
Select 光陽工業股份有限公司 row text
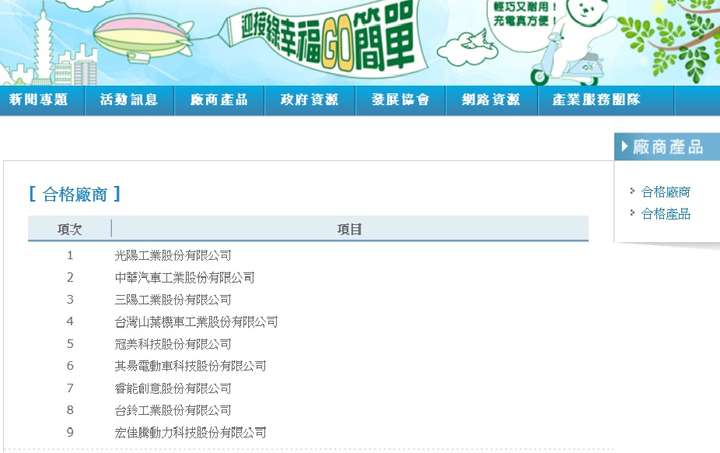[173, 255]
